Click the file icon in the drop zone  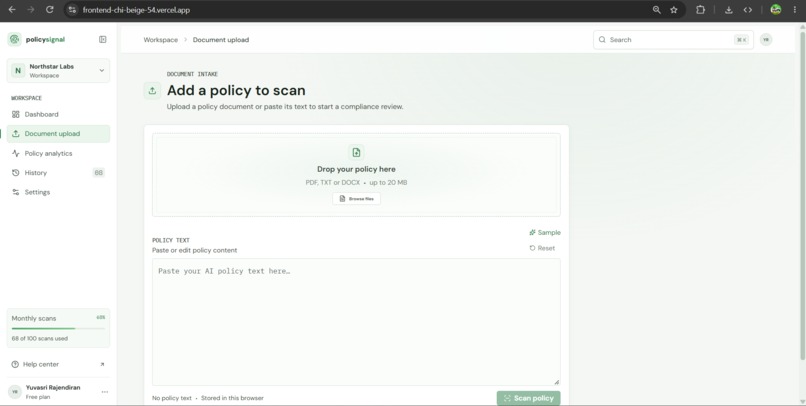coord(356,152)
